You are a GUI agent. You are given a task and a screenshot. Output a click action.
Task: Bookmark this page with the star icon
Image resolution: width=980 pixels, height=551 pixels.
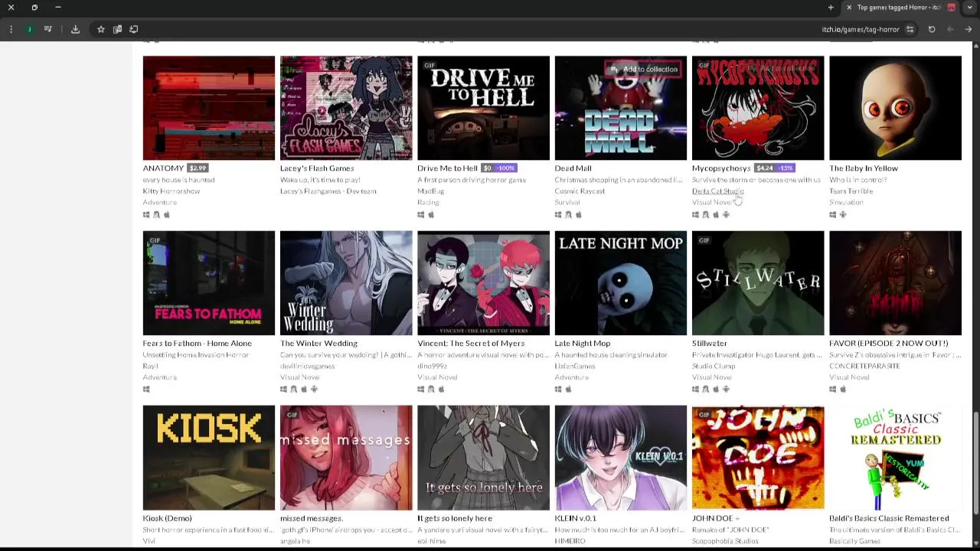[100, 29]
